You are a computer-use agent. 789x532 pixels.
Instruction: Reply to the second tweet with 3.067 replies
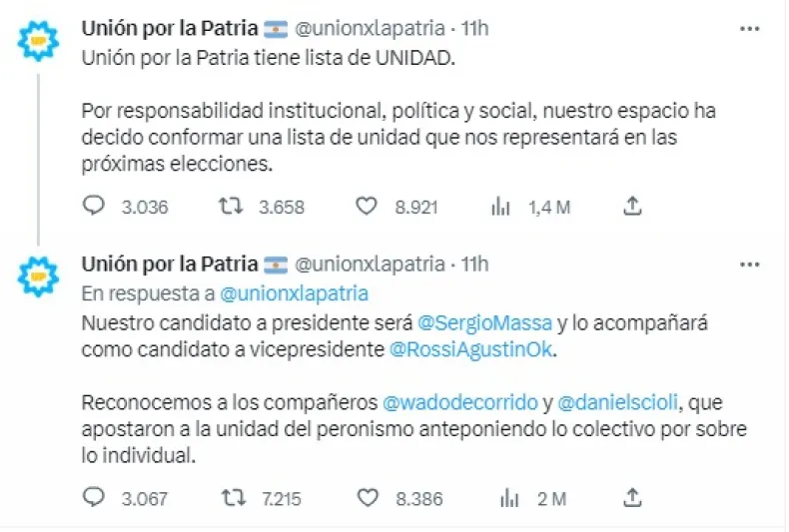coord(93,497)
